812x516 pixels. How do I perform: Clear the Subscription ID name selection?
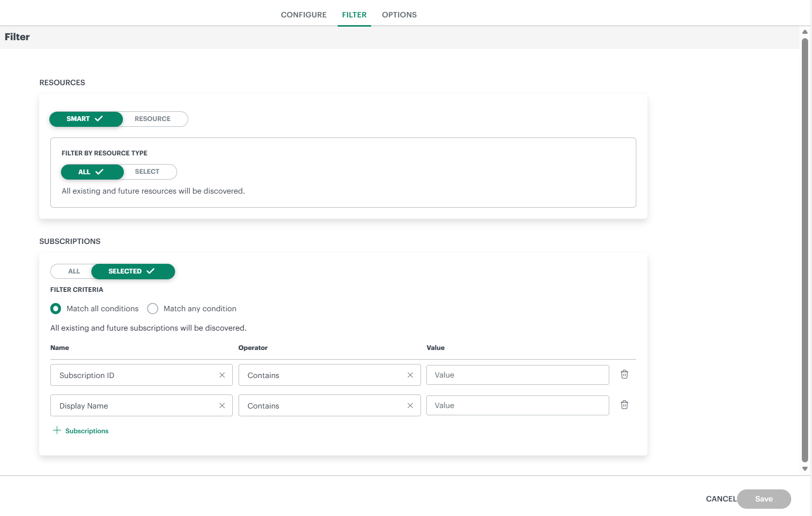click(222, 375)
